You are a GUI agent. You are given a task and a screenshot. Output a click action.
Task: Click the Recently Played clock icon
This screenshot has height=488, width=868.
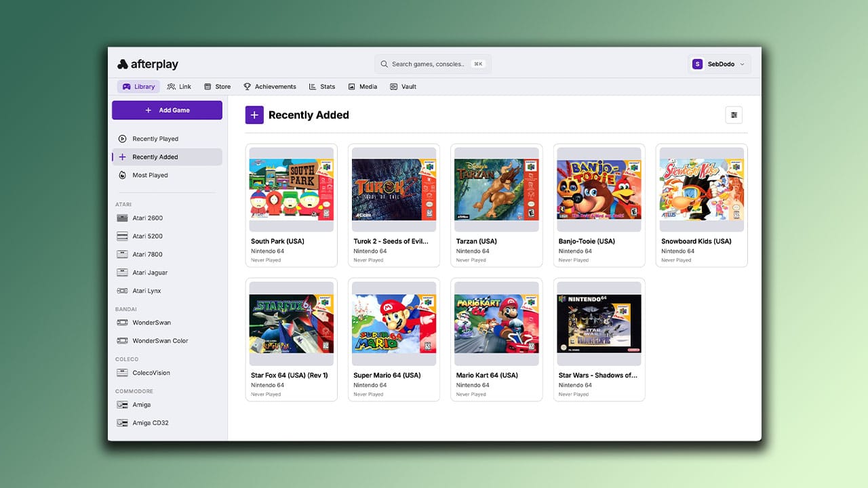(x=122, y=139)
